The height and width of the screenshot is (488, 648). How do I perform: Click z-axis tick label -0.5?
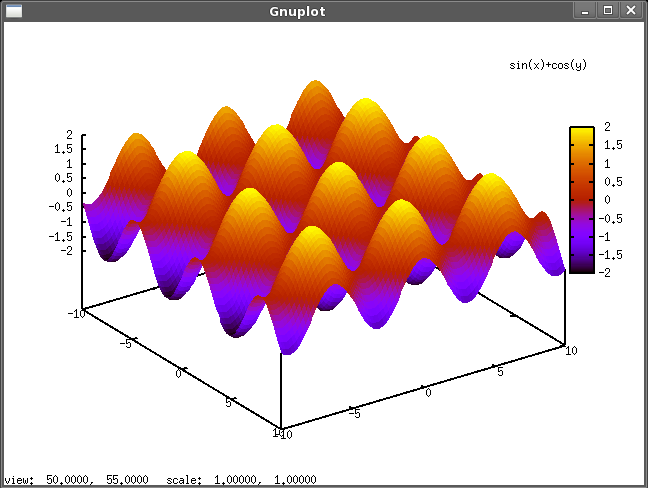60,207
